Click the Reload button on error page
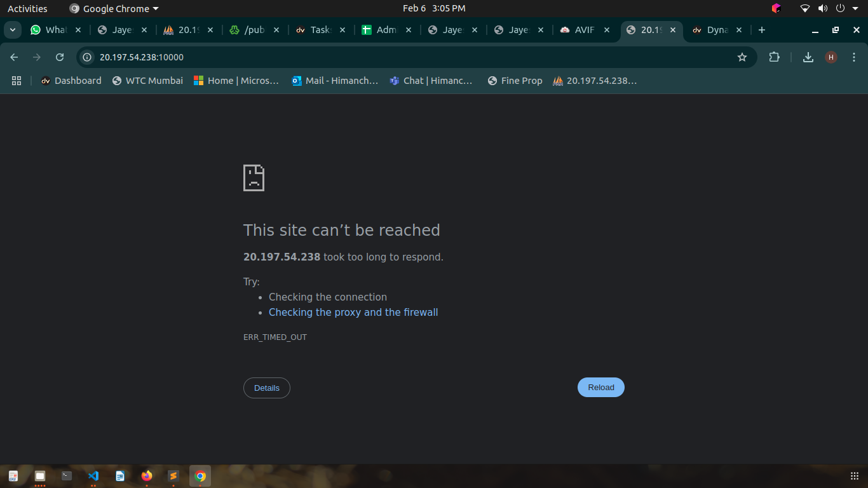The image size is (868, 488). click(600, 388)
